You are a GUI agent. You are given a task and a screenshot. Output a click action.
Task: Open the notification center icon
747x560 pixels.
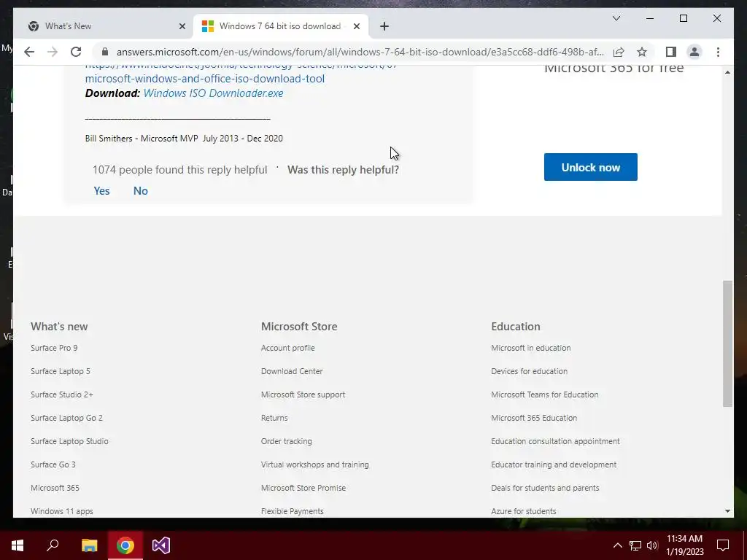pos(723,545)
